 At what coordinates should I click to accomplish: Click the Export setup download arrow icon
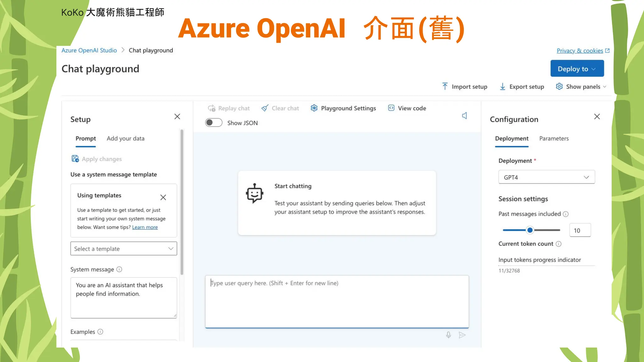pos(502,86)
